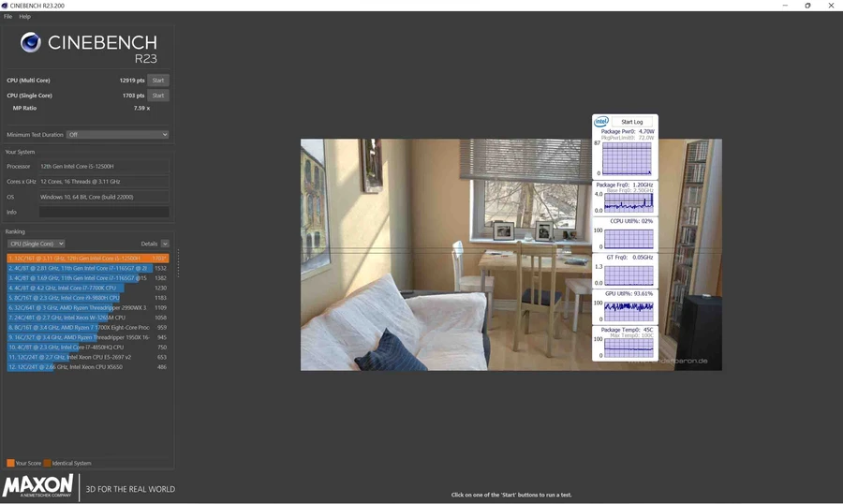Close the Cinebench window
843x504 pixels.
(831, 6)
